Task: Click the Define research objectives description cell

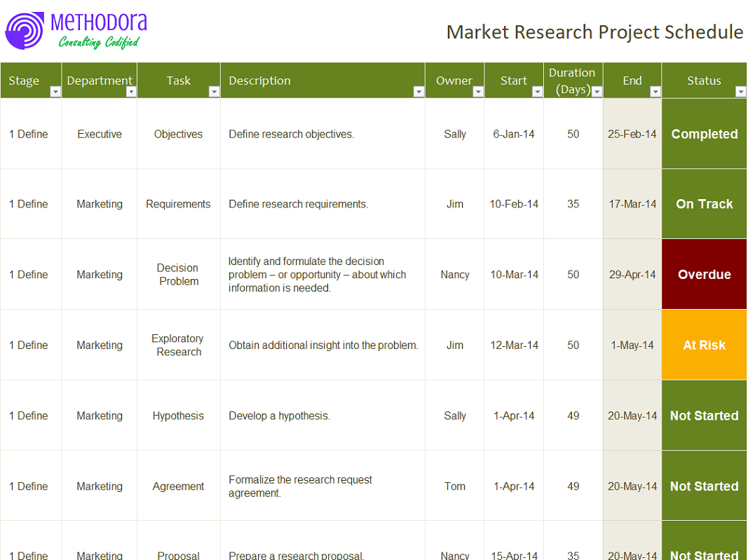Action: 322,134
